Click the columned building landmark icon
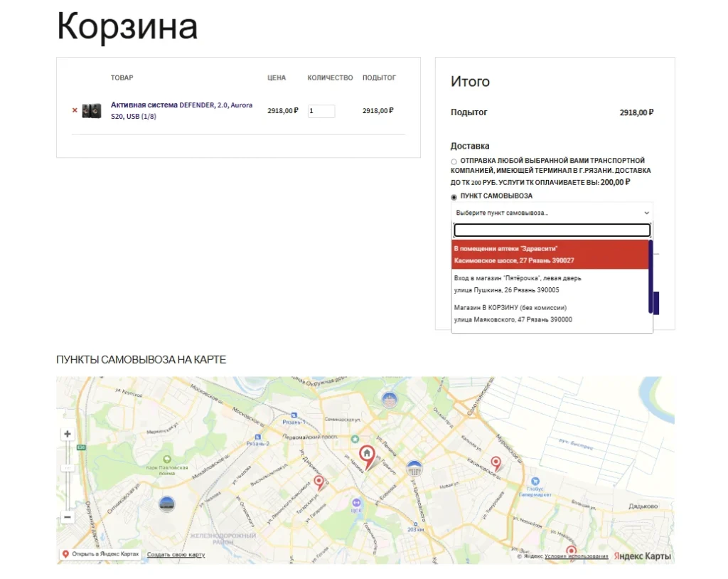This screenshot has height=579, width=728. (x=414, y=469)
